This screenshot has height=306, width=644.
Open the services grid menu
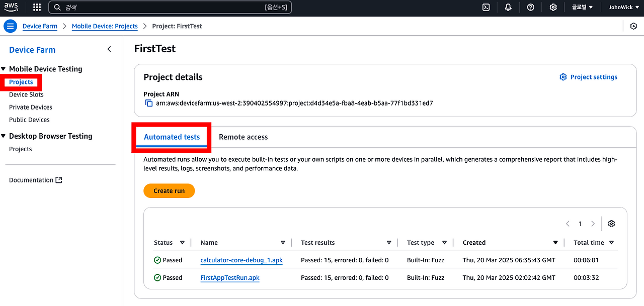[37, 7]
